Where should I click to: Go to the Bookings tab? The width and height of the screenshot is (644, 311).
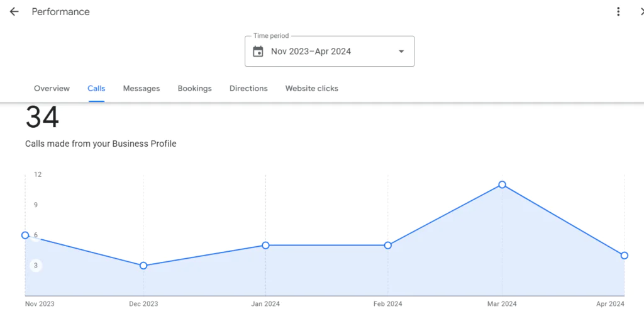click(194, 89)
